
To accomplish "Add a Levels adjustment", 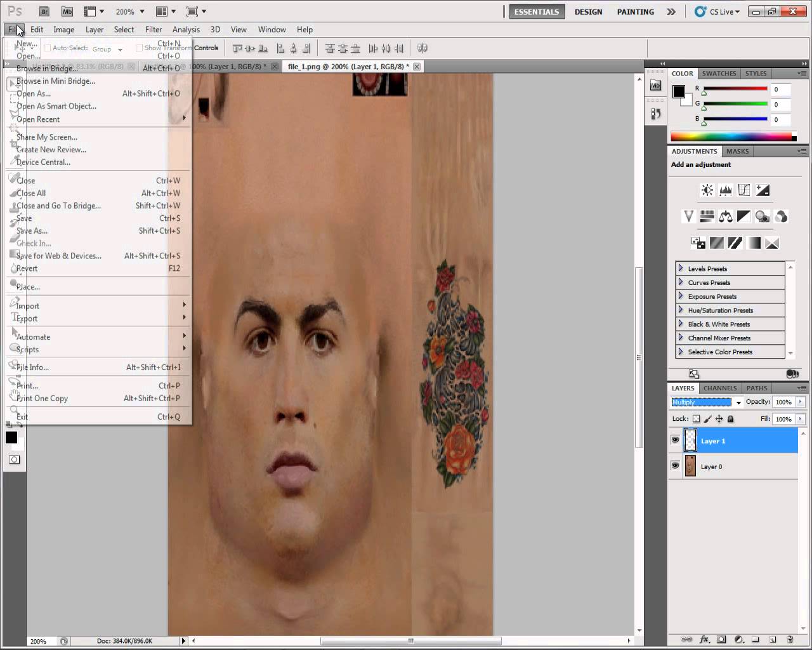I will click(x=726, y=190).
